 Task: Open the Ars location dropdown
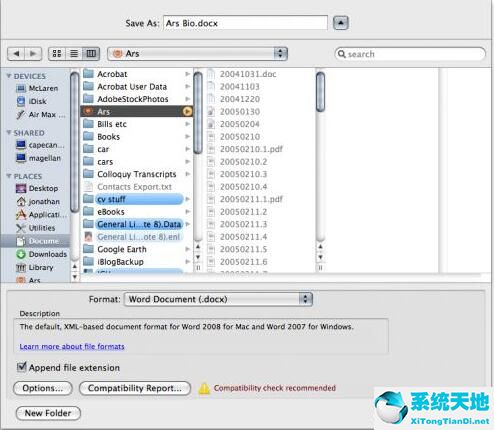coord(197,54)
